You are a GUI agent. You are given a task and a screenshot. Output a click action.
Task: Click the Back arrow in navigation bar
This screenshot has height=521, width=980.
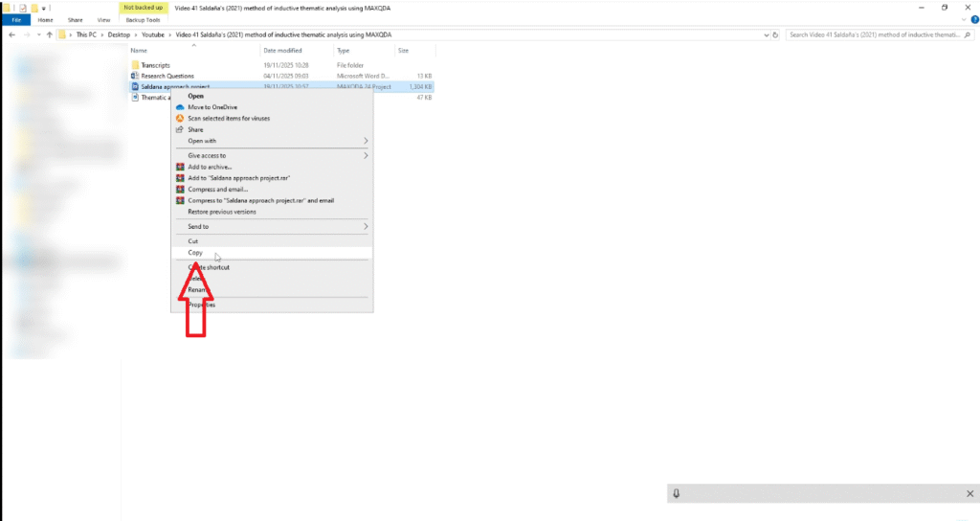(x=11, y=34)
